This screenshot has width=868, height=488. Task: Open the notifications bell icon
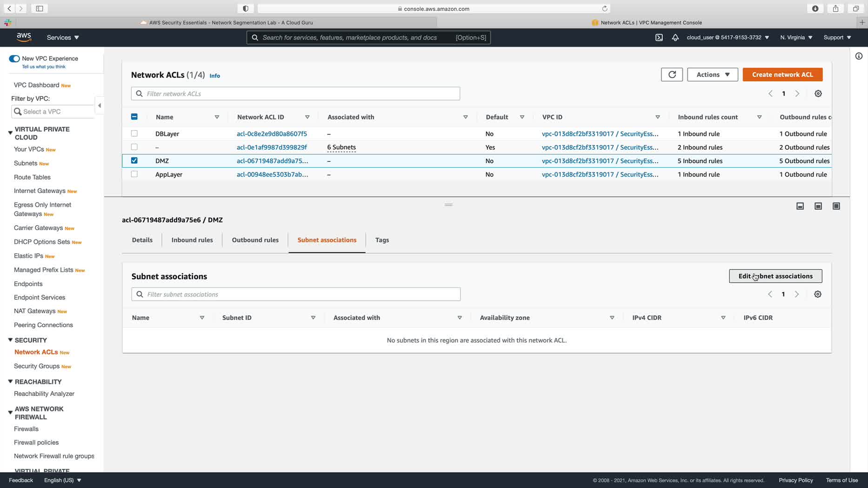[675, 37]
